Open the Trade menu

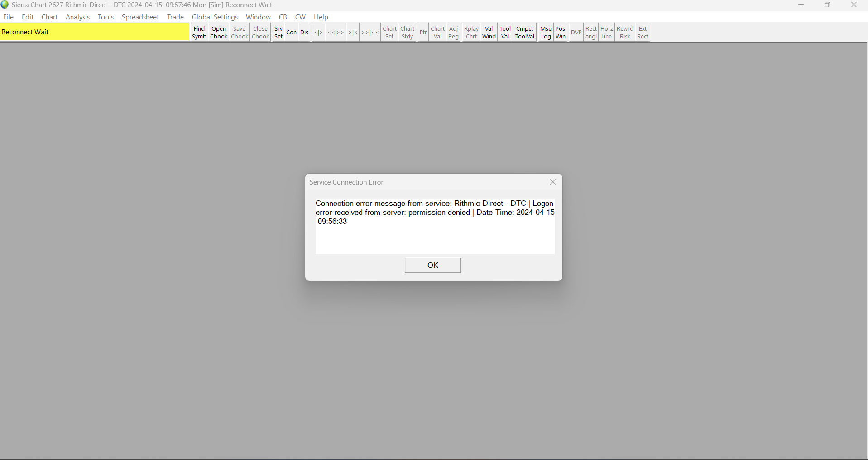[175, 17]
